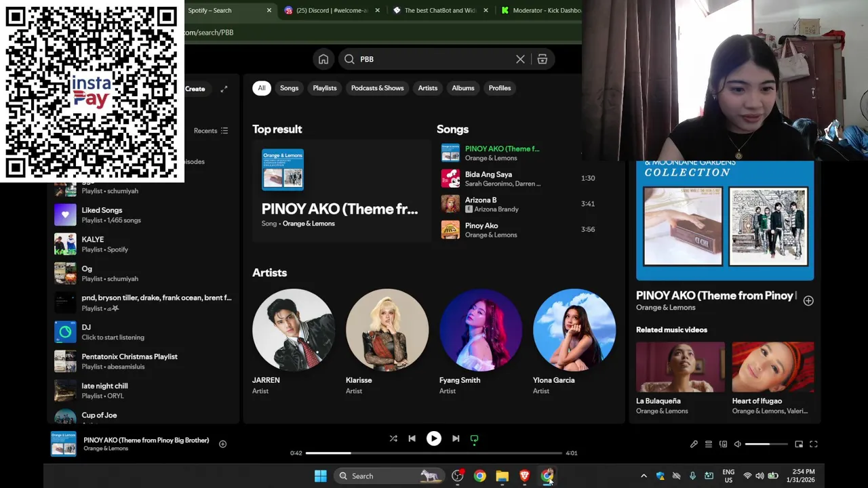Open late night chill playlist
The width and height of the screenshot is (868, 488).
click(143, 390)
